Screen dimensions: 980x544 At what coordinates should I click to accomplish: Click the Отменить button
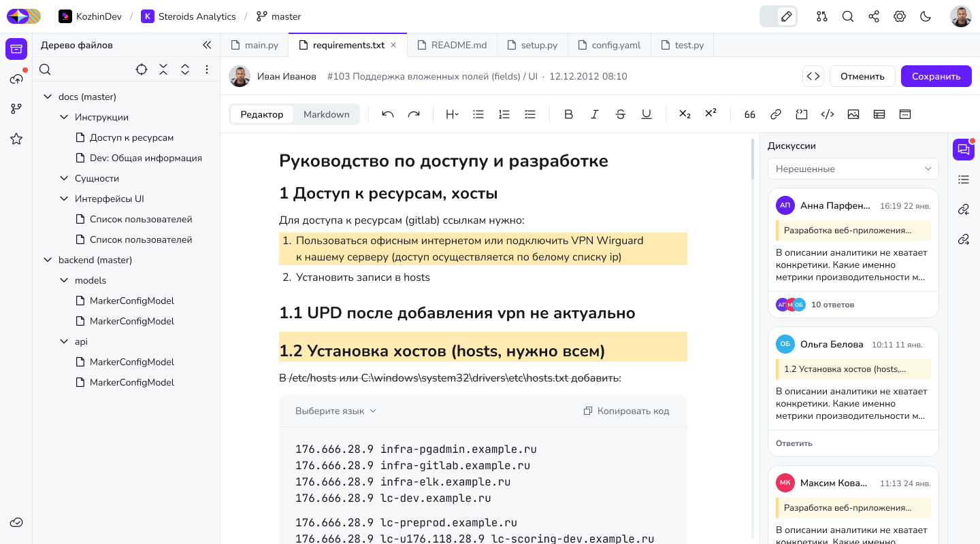pos(862,76)
